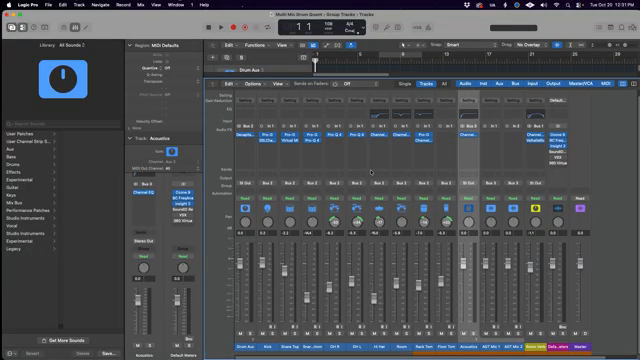This screenshot has height=360, width=640.
Task: Open the LCD display mode dropdown arrow
Action: pos(363,28)
